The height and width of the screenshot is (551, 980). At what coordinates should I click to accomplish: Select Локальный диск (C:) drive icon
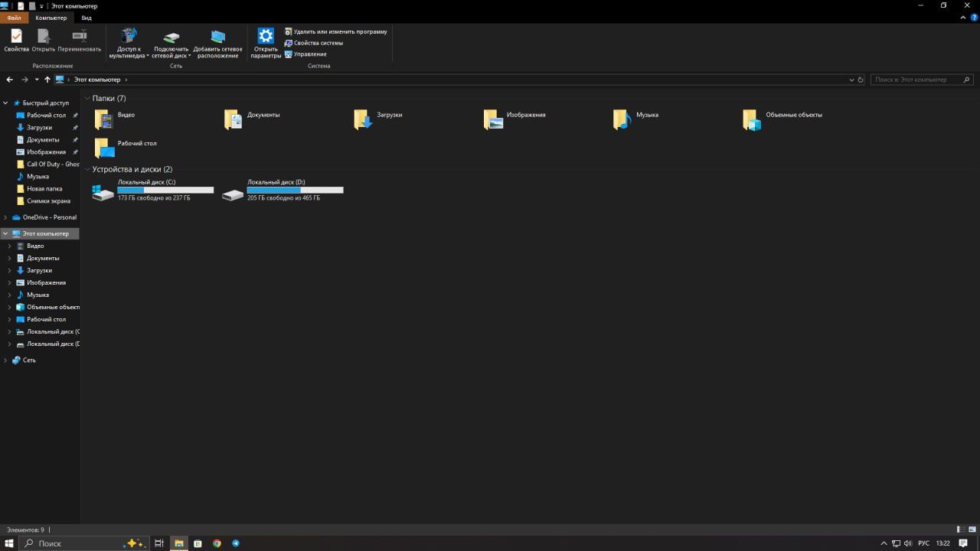(x=103, y=191)
